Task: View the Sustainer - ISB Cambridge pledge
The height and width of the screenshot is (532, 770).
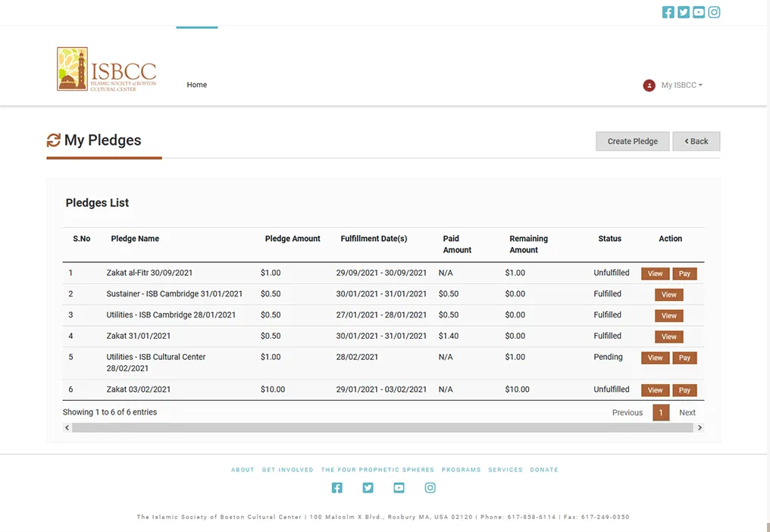Action: pyautogui.click(x=669, y=296)
